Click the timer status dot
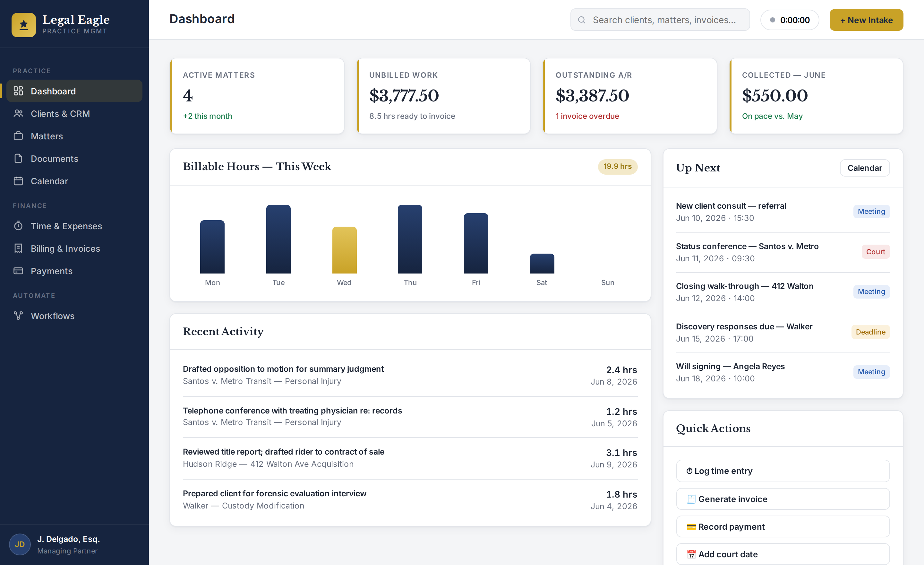The height and width of the screenshot is (565, 924). [773, 20]
